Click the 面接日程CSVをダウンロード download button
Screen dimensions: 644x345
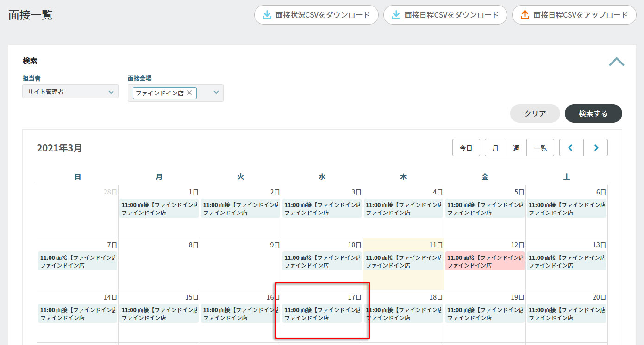click(445, 15)
